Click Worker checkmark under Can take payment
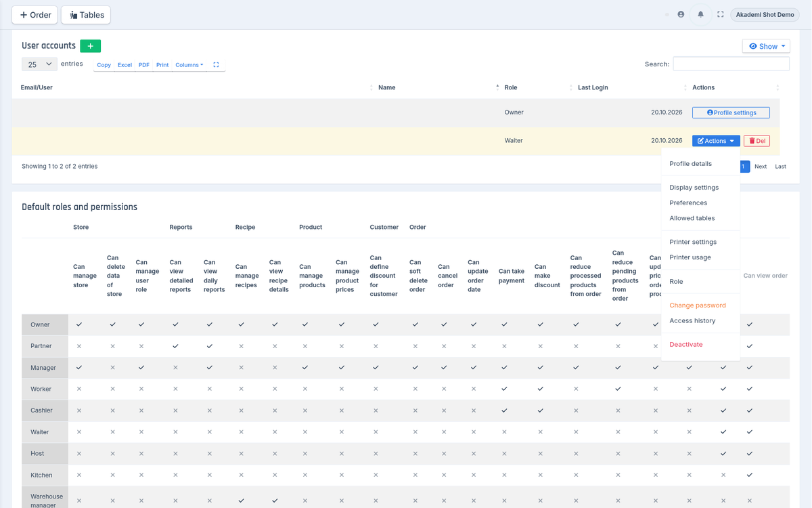The height and width of the screenshot is (508, 812). pos(504,389)
